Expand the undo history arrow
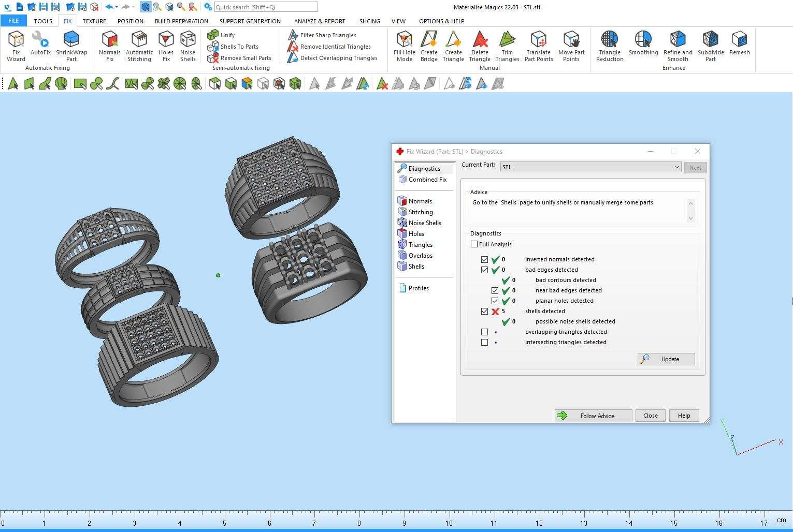The image size is (793, 532). pyautogui.click(x=117, y=7)
